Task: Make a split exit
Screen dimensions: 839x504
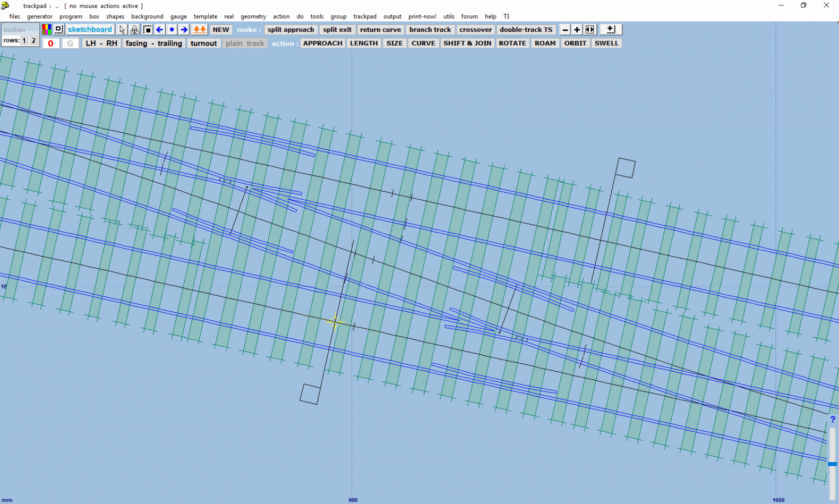Action: [x=337, y=30]
